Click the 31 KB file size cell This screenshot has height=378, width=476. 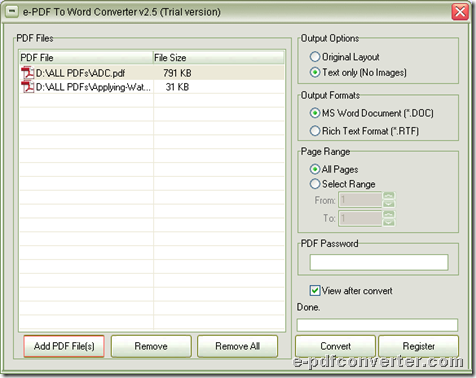coord(177,87)
